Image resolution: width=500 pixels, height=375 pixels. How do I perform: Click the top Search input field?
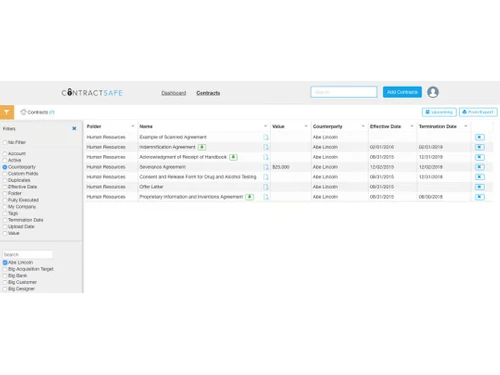tap(344, 92)
